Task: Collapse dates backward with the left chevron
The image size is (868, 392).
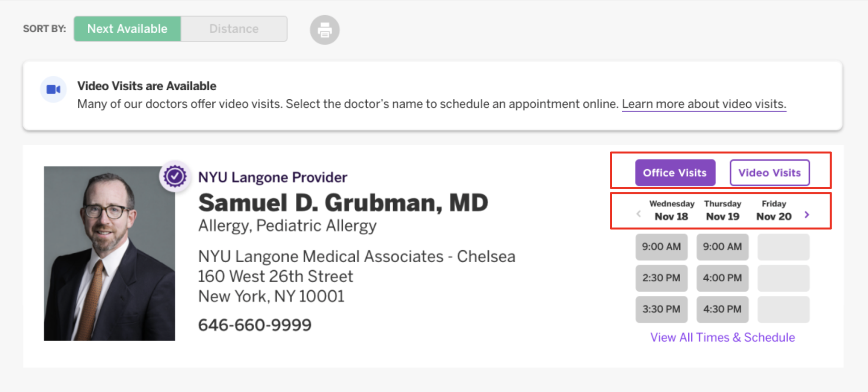Action: coord(638,214)
